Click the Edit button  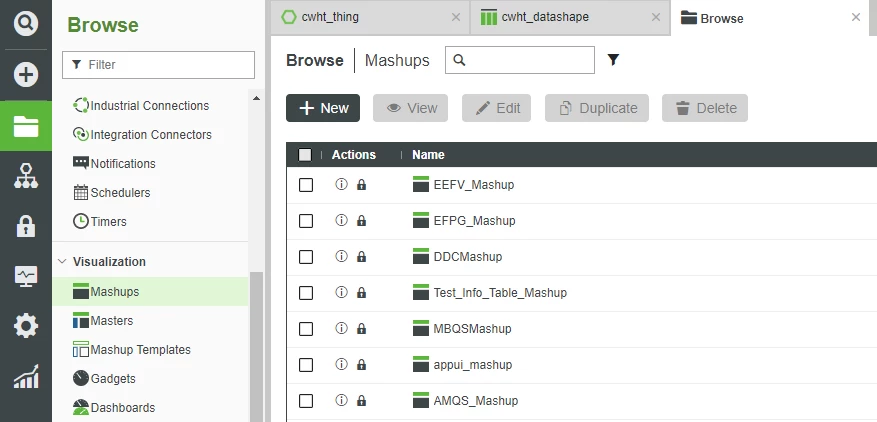496,108
